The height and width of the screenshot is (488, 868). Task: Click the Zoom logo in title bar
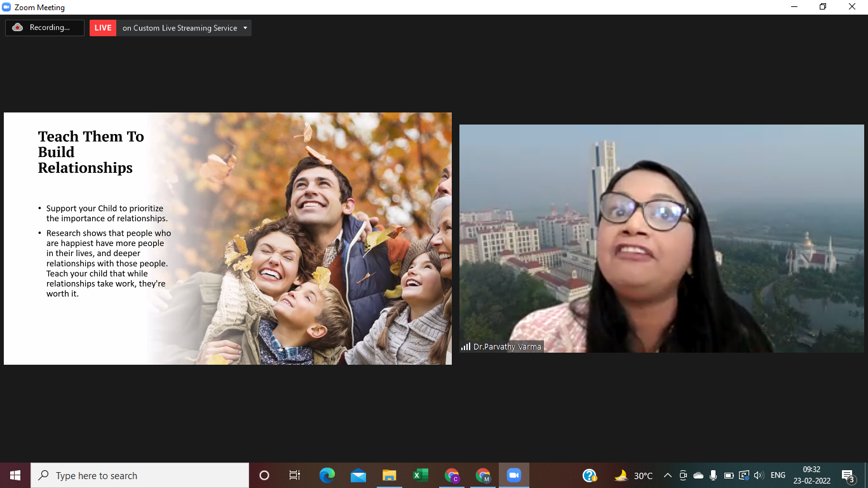[x=7, y=7]
